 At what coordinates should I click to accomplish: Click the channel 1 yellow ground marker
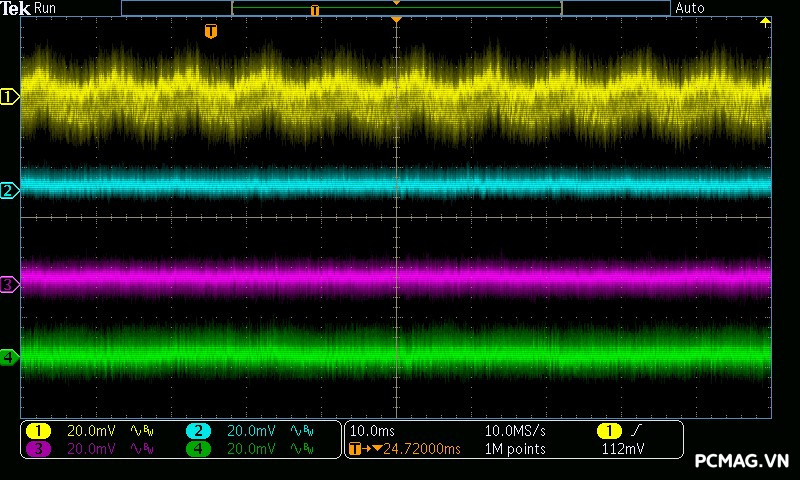tap(10, 97)
